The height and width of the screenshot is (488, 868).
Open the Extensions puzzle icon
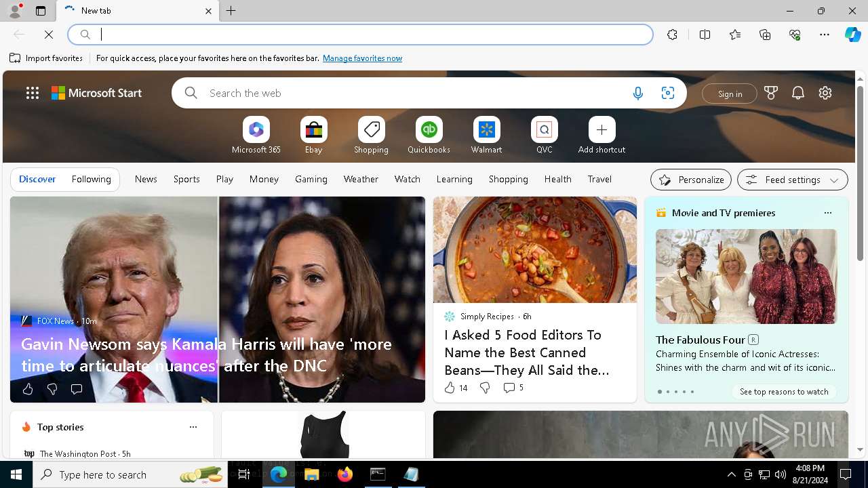click(x=672, y=35)
